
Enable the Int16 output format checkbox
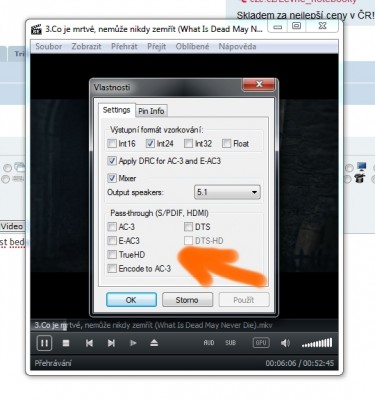pyautogui.click(x=112, y=144)
